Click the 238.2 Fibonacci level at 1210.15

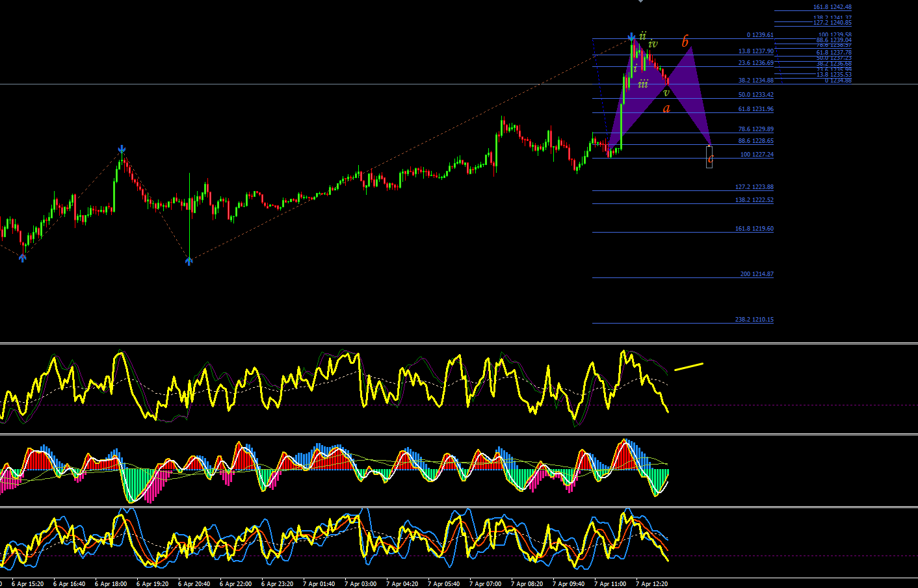point(754,320)
